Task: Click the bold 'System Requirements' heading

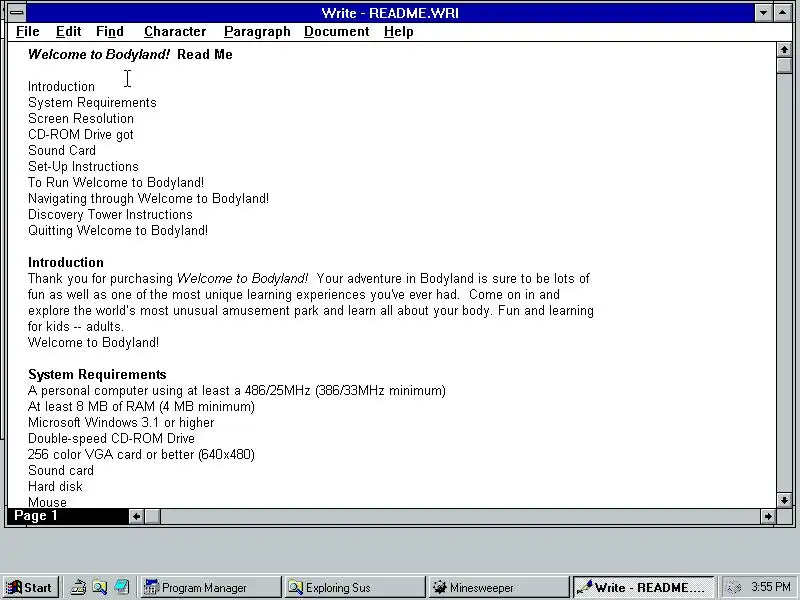Action: [97, 374]
